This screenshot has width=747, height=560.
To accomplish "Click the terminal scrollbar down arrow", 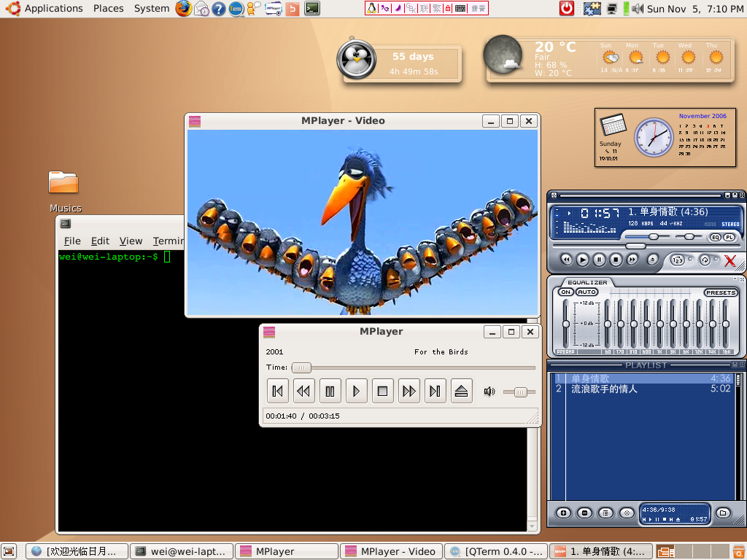I will (x=533, y=526).
